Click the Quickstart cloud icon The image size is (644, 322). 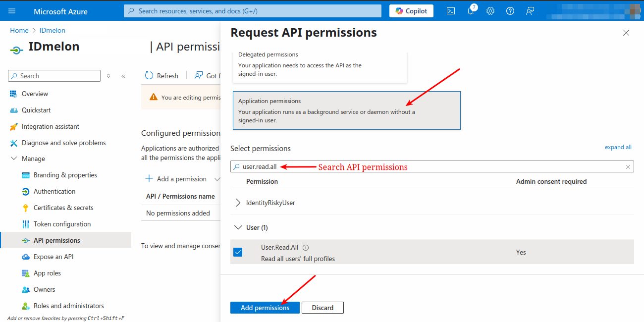[13, 110]
